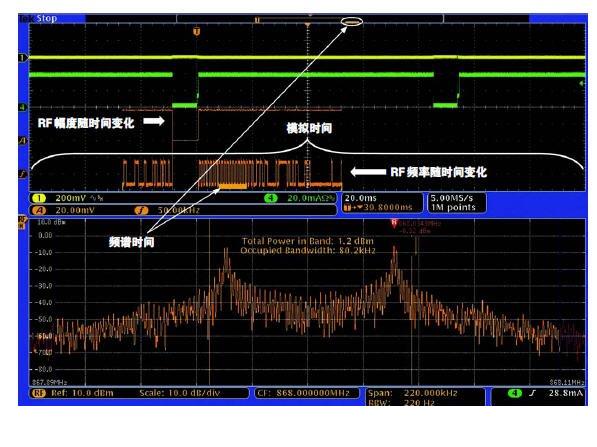Click the Scale: 10.0 dB/div readout
This screenshot has height=447, width=597.
pyautogui.click(x=180, y=393)
